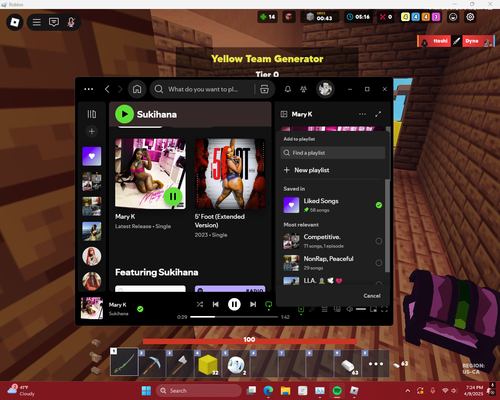500x400 pixels.
Task: Click the saved checkmark next to Mary K
Action: tap(140, 309)
